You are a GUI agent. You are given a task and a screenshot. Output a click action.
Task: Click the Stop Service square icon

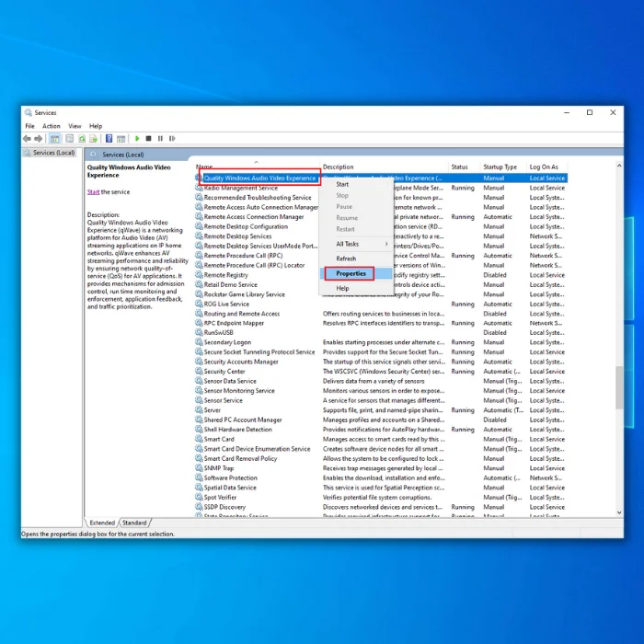(x=149, y=139)
